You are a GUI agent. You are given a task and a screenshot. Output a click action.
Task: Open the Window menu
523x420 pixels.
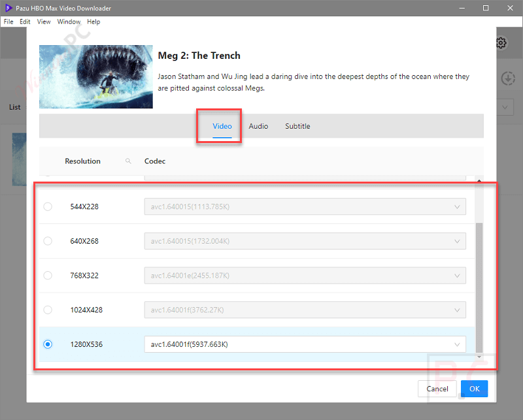click(x=69, y=22)
